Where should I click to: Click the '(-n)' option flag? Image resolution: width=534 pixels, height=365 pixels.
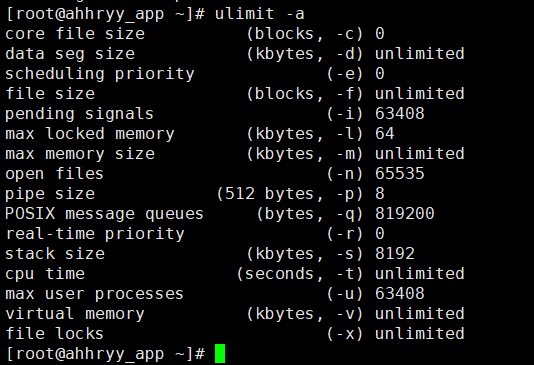[345, 174]
